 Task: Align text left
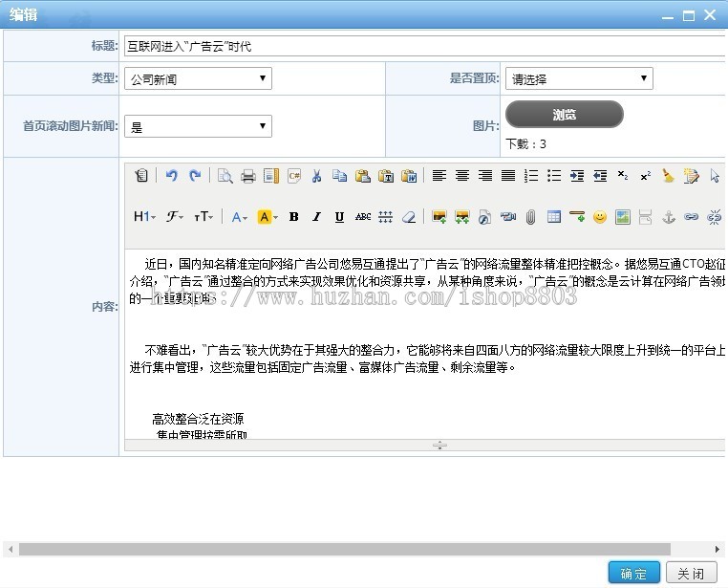click(x=439, y=176)
